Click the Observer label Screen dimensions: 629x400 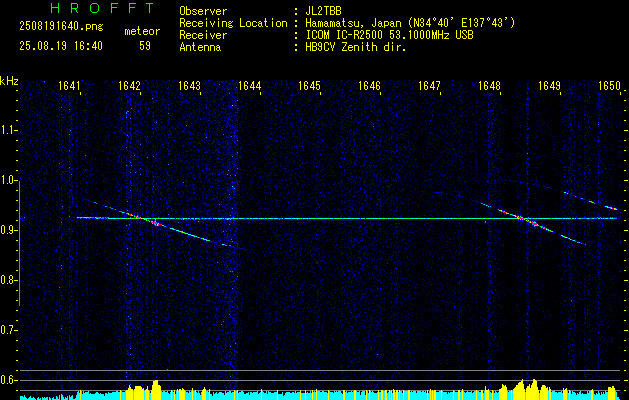coord(203,11)
